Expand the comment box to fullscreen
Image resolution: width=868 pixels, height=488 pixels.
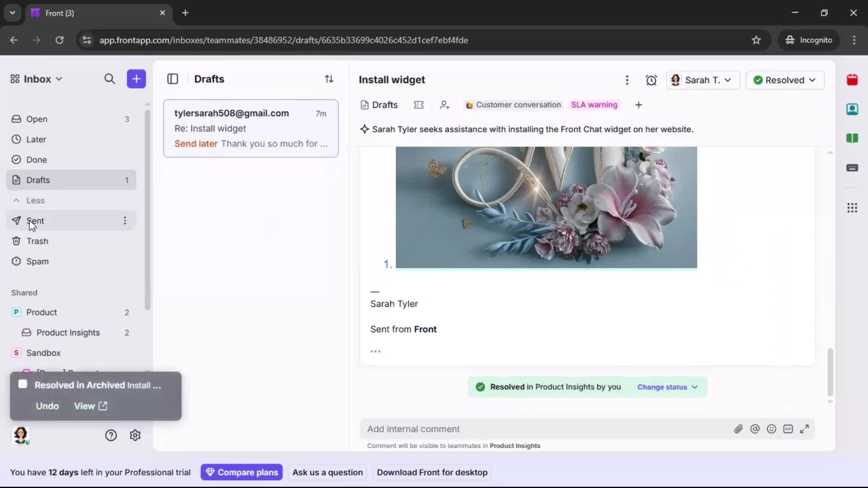coord(805,429)
